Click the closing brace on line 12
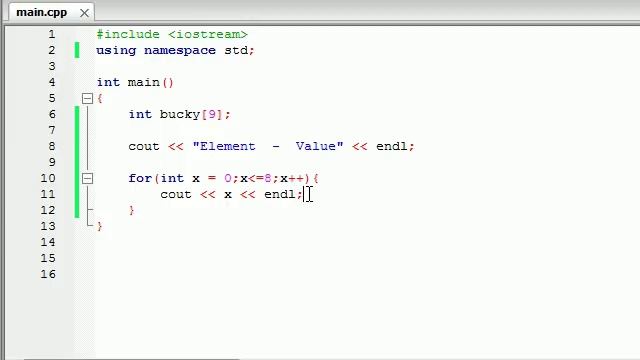The height and width of the screenshot is (360, 640). point(131,210)
